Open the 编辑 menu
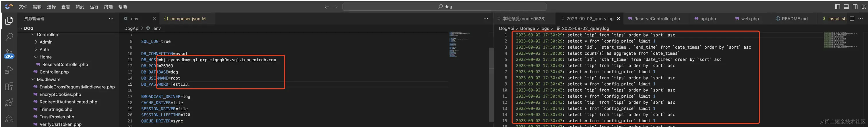The image size is (868, 127). [37, 7]
